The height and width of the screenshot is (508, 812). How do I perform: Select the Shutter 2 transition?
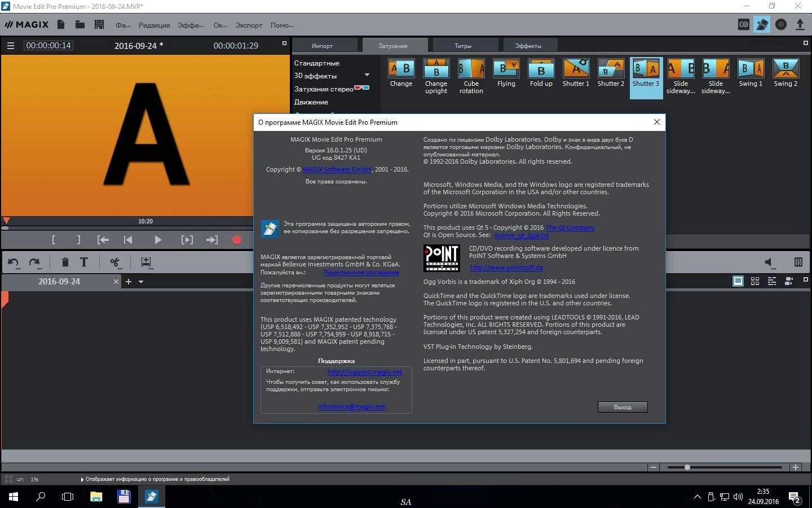611,69
